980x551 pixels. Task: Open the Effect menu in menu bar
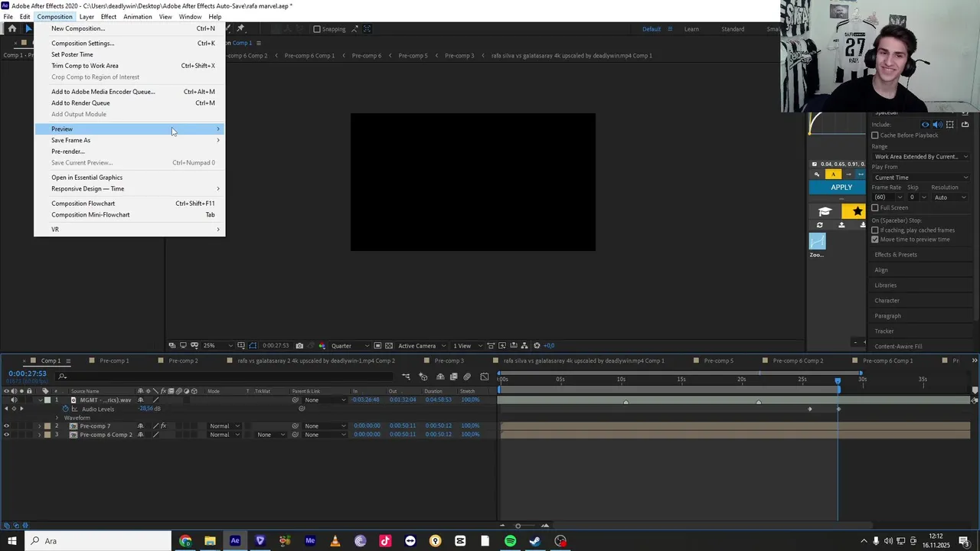[x=109, y=17]
